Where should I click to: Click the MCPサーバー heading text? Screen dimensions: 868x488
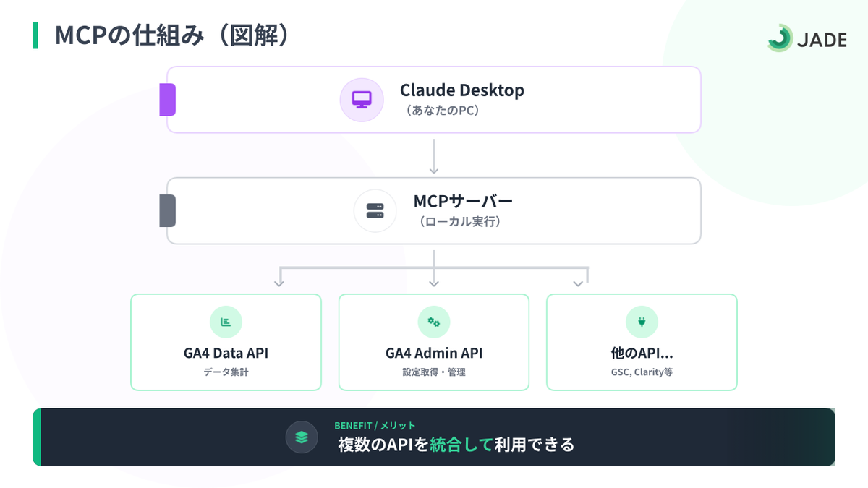(463, 201)
